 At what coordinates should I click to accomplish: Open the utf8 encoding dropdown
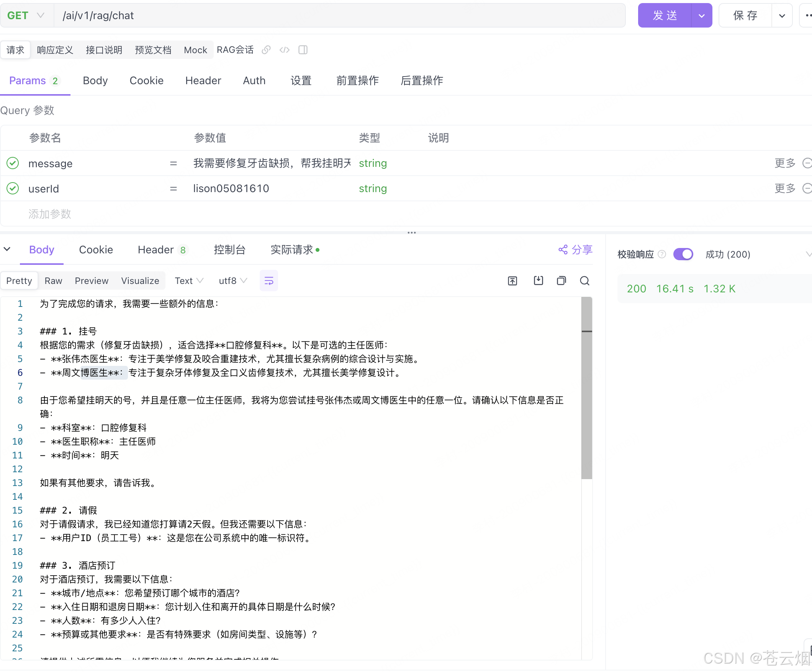coord(232,281)
